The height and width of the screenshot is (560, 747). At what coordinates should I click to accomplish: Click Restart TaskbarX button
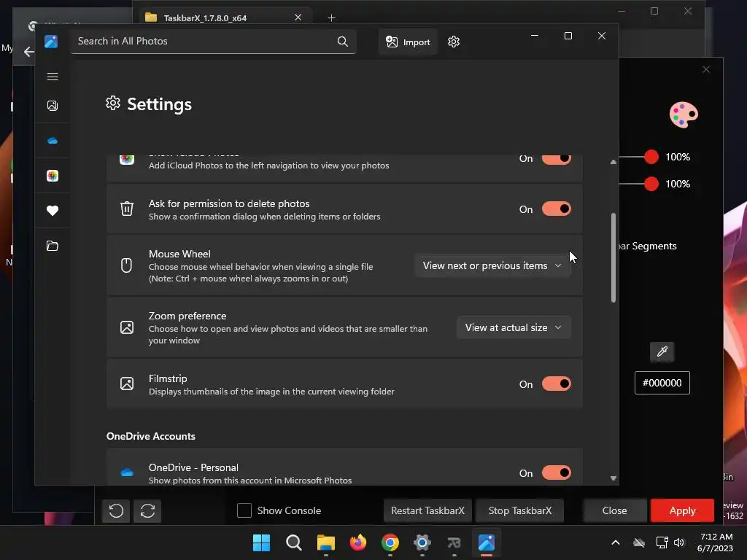(427, 510)
